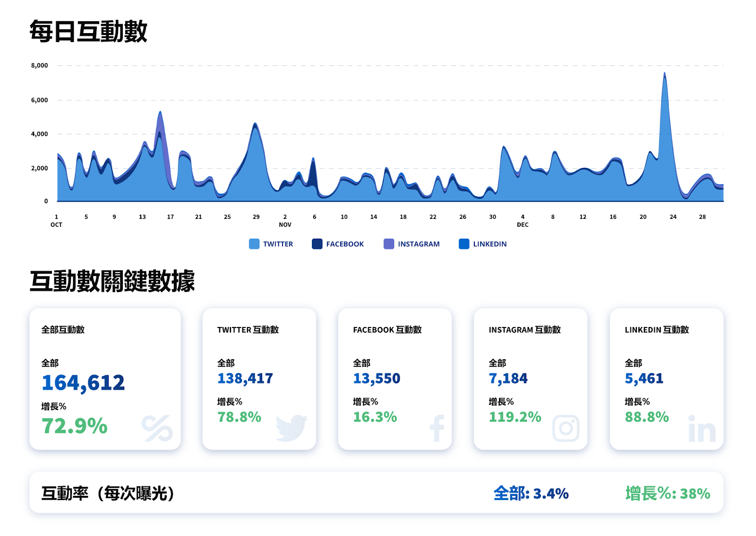756x536 pixels.
Task: Click the Twitter bird icon
Action: [x=291, y=428]
